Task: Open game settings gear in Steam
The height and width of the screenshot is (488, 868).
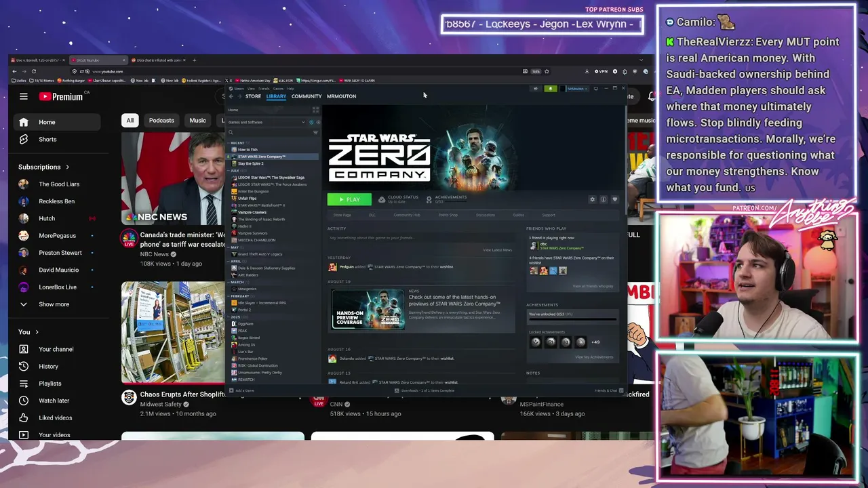Action: point(592,199)
